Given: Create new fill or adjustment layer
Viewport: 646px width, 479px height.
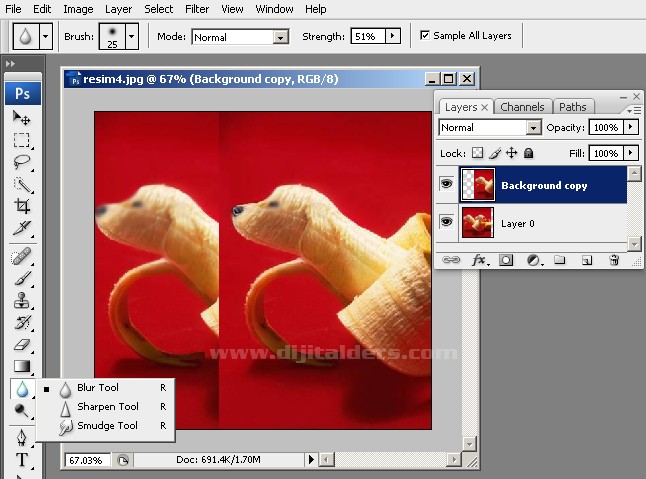Looking at the screenshot, I should pos(534,260).
